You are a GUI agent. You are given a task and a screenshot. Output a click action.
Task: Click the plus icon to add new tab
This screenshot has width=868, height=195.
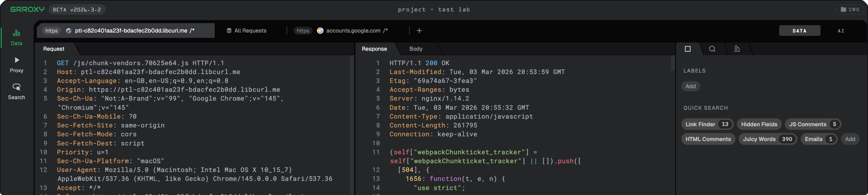(x=419, y=31)
